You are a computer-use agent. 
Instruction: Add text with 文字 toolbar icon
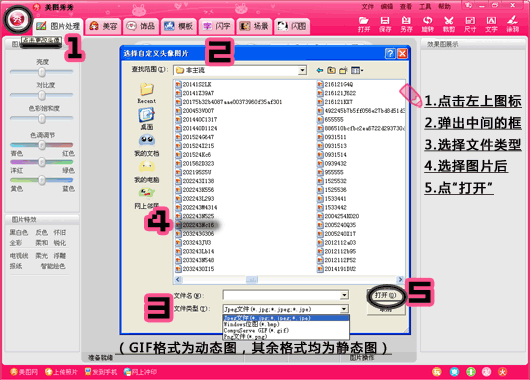click(x=491, y=24)
